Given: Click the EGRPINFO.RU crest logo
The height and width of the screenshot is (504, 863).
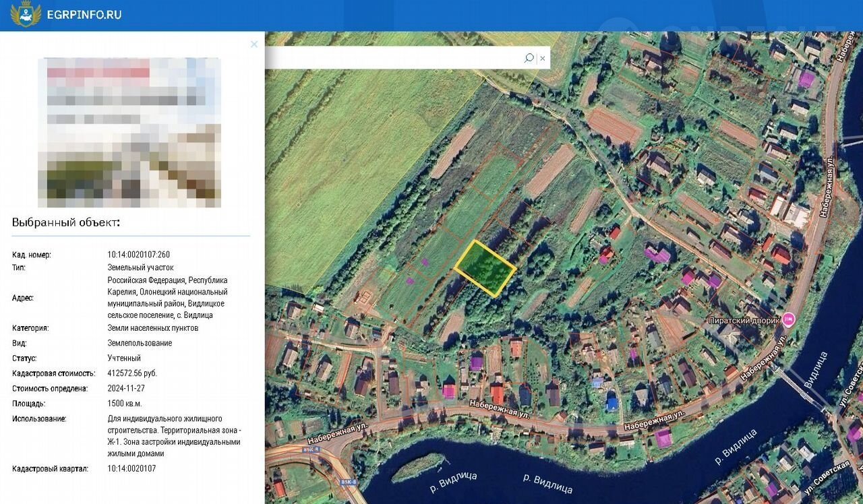Looking at the screenshot, I should [x=26, y=14].
